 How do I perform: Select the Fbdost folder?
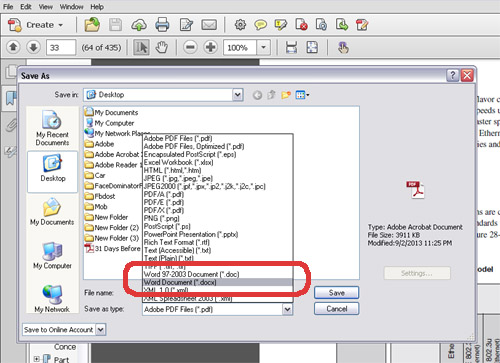100,196
